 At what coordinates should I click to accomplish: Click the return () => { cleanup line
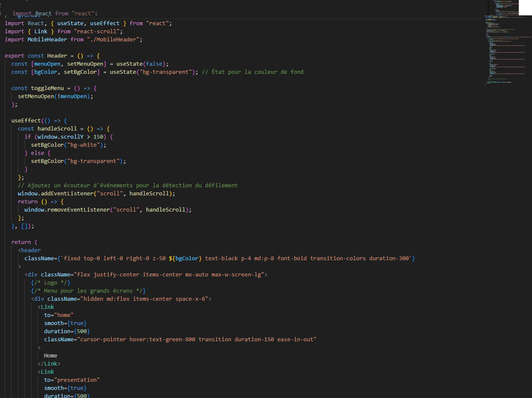point(41,201)
